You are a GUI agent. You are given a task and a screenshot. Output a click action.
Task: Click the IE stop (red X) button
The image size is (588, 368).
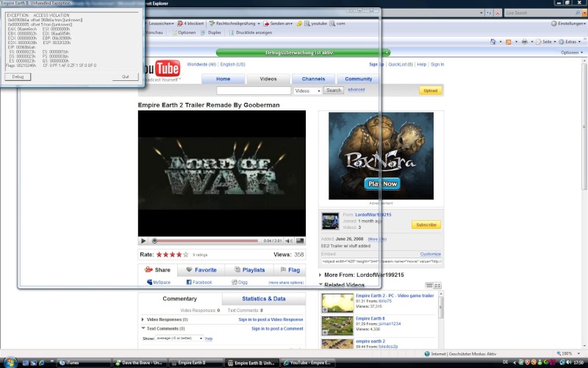pos(498,13)
